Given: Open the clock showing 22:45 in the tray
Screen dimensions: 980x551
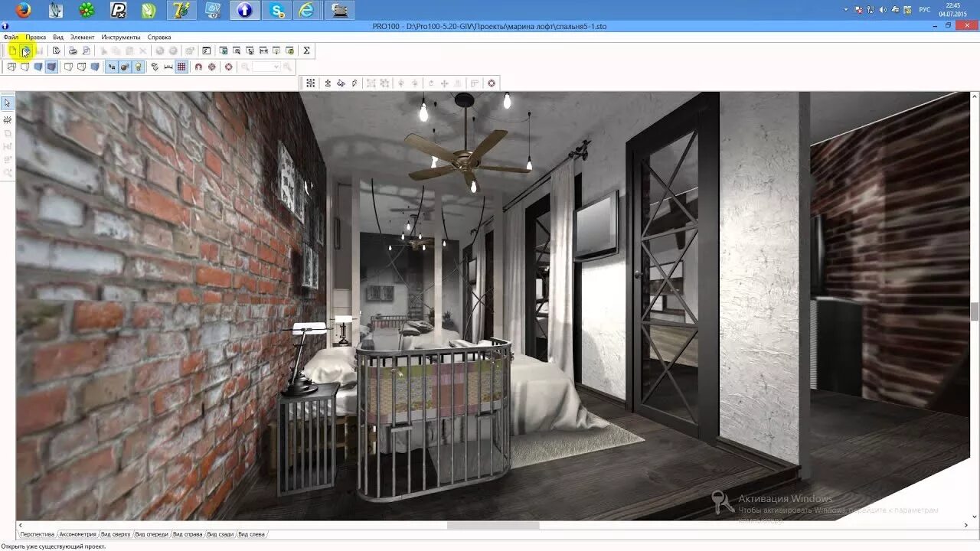Looking at the screenshot, I should 953,9.
